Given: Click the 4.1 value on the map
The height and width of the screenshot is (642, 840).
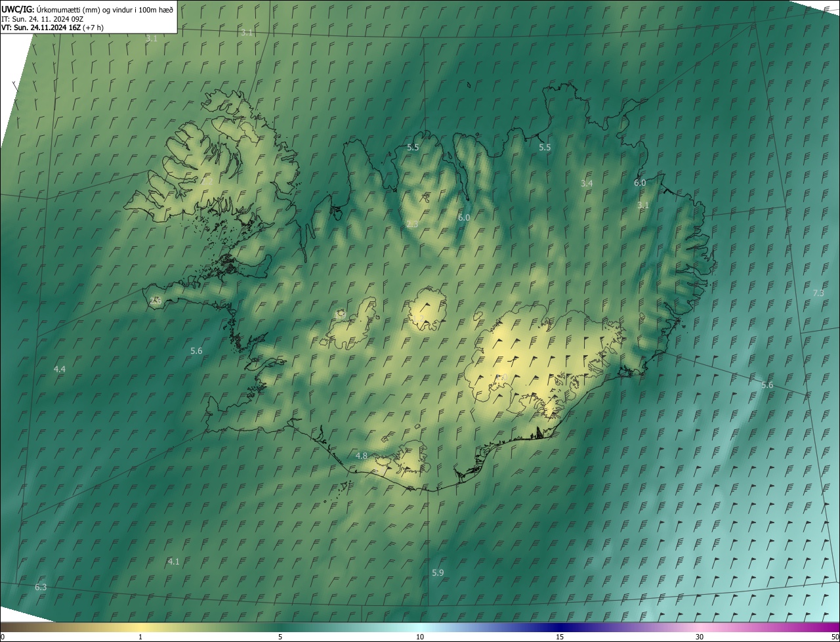Looking at the screenshot, I should [x=173, y=561].
